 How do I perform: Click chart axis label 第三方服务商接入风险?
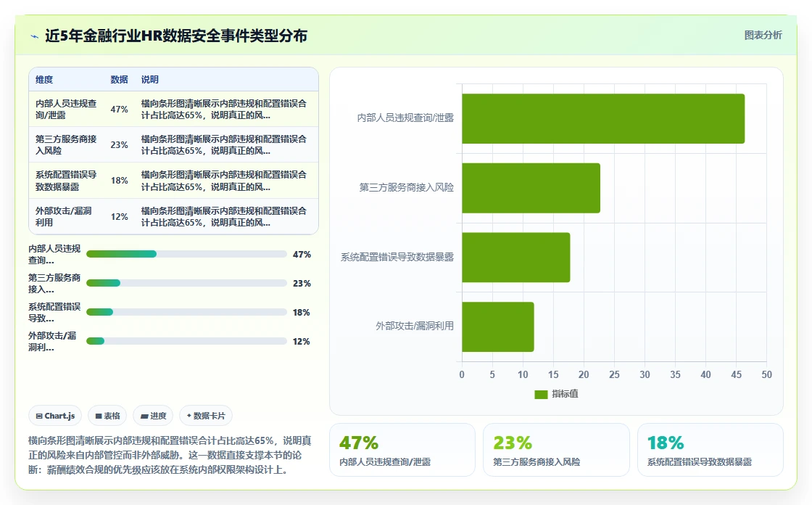tap(407, 188)
